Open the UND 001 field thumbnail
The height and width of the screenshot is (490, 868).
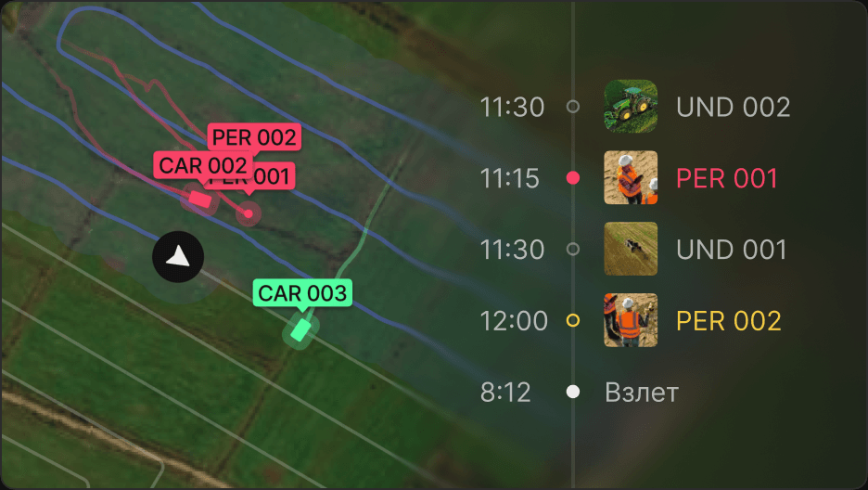click(631, 249)
